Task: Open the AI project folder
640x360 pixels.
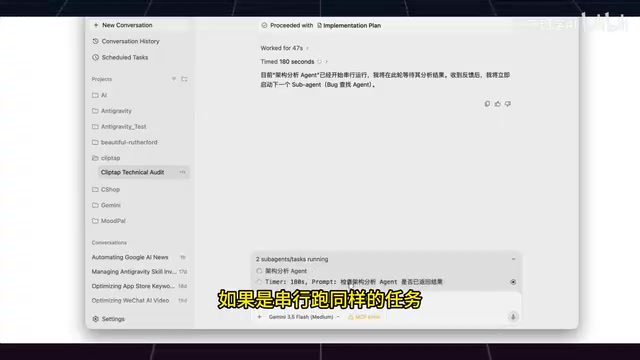Action: tap(100, 95)
